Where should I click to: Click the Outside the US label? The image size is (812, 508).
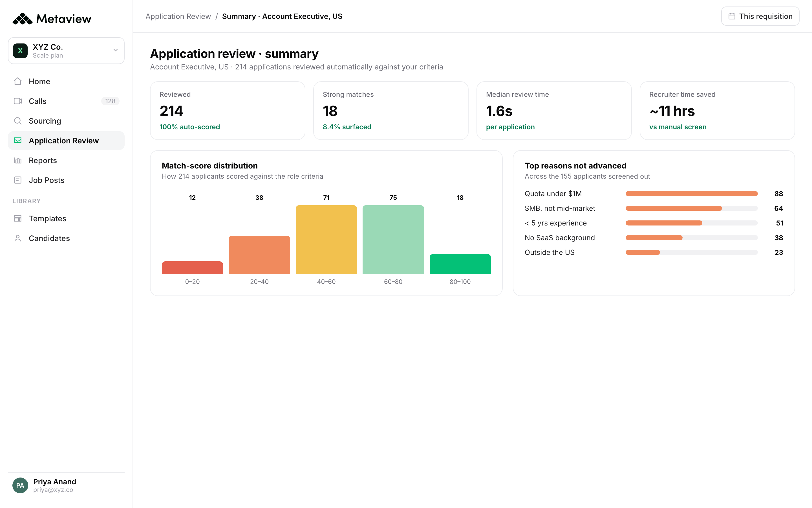[x=549, y=252]
